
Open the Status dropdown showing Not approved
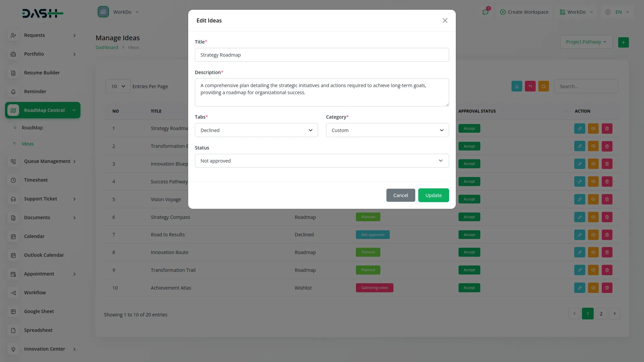(321, 161)
